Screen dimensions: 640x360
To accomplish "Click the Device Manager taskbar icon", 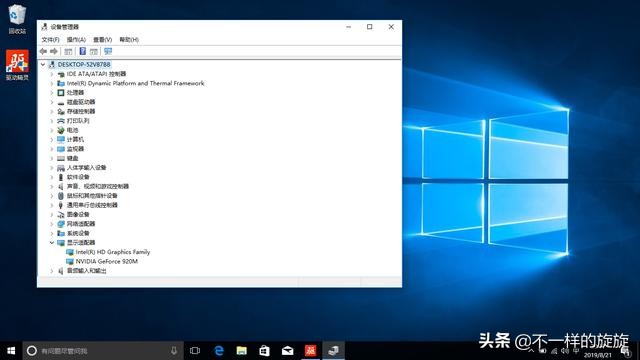I will click(x=333, y=351).
